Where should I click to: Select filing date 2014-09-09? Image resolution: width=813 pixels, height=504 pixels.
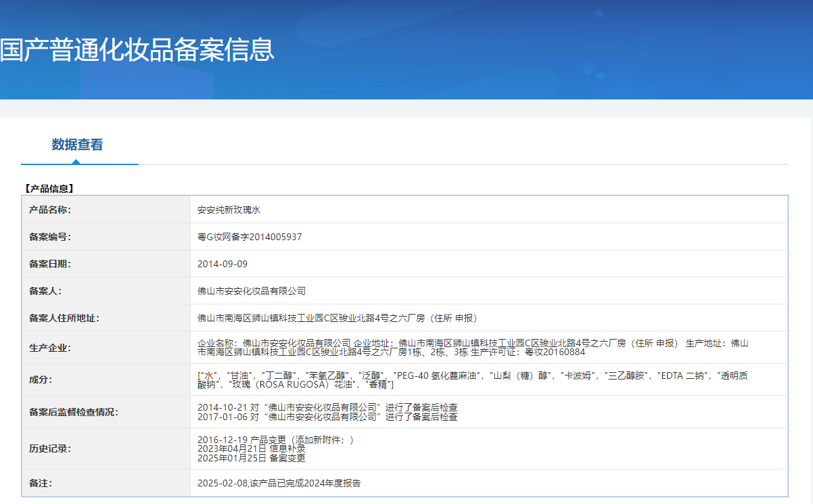(223, 264)
